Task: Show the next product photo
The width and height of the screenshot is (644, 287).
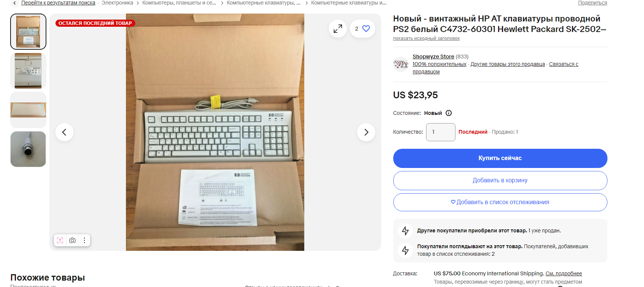Action: (366, 132)
